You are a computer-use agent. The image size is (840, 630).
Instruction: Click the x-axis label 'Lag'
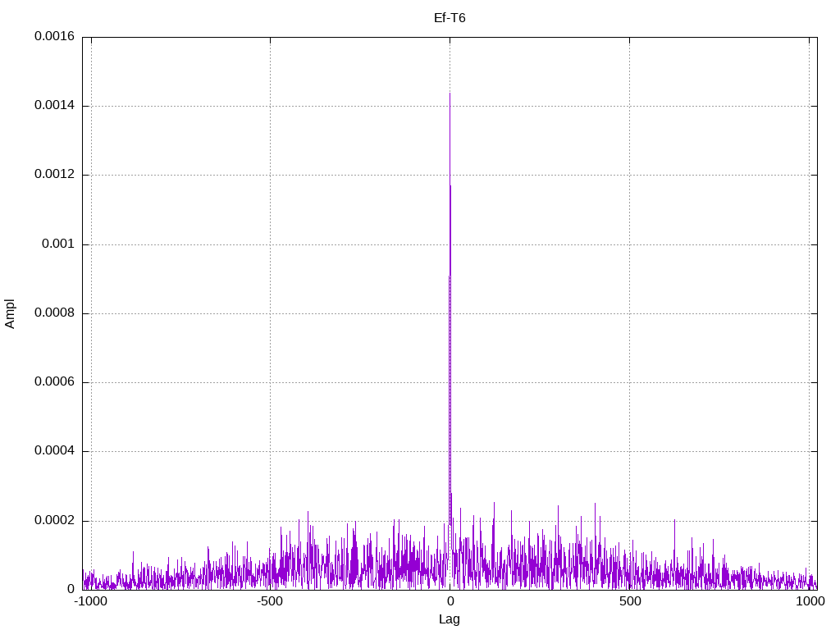point(450,619)
